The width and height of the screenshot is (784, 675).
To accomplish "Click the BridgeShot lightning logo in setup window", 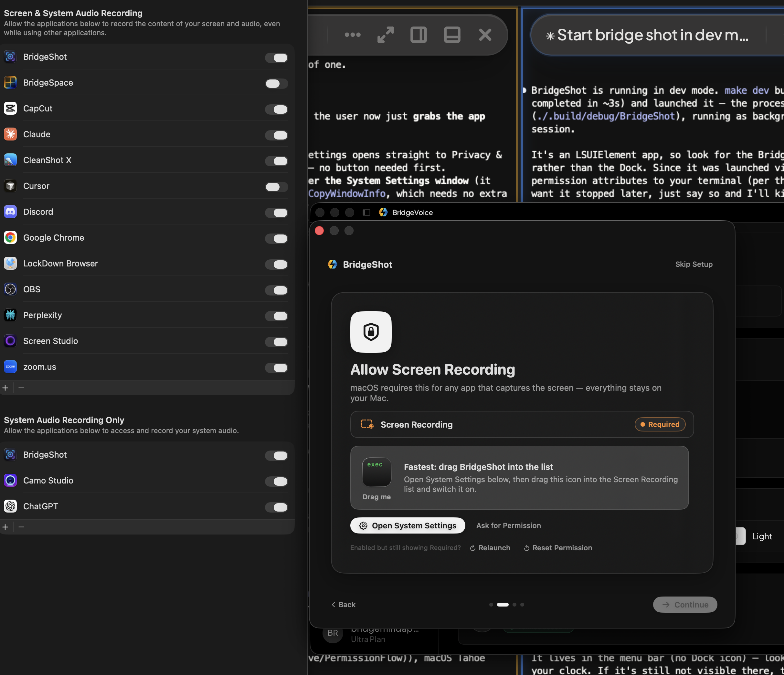I will pos(332,264).
